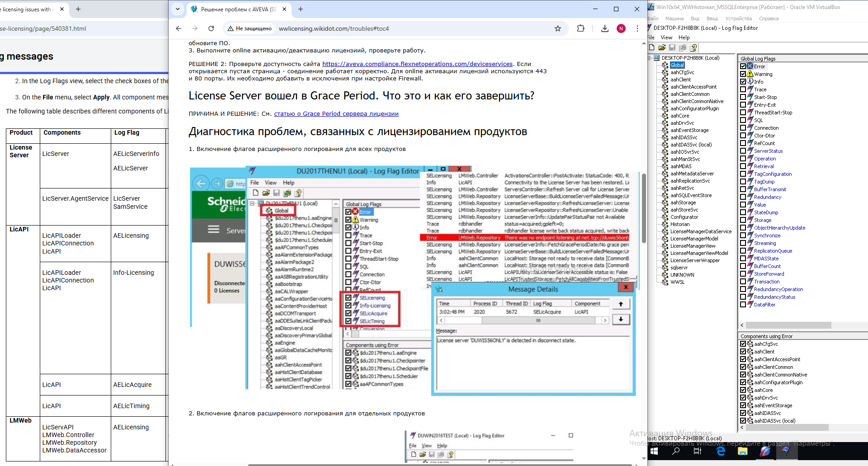Enable the ServerStatus log flag checkbox
Screen dimensions: 868x466
743,151
